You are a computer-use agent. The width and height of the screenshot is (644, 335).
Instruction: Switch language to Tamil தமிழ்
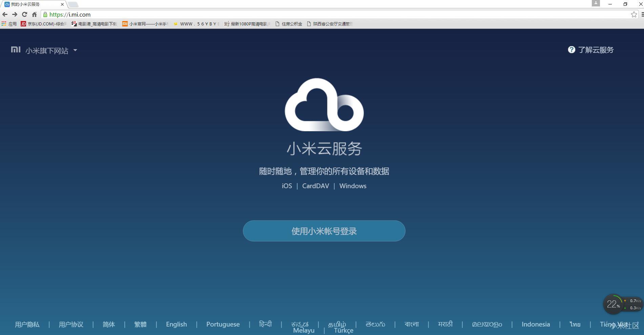337,324
